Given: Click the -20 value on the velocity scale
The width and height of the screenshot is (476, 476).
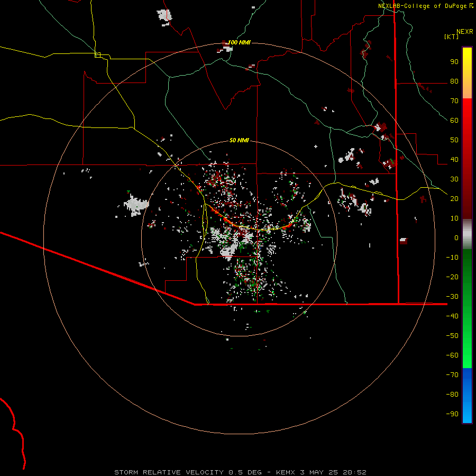Looking at the screenshot, I should pos(452,277).
